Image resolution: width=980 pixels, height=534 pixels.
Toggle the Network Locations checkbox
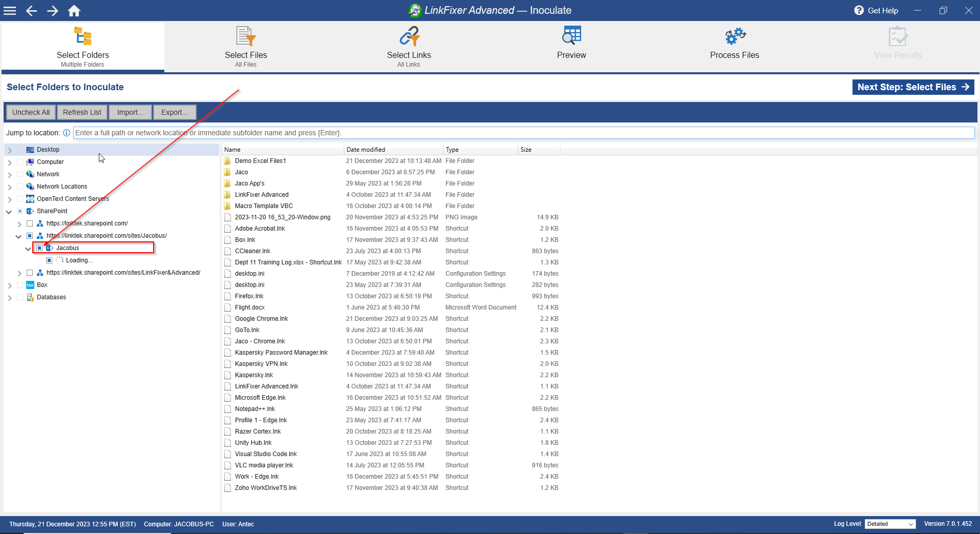[x=20, y=187]
